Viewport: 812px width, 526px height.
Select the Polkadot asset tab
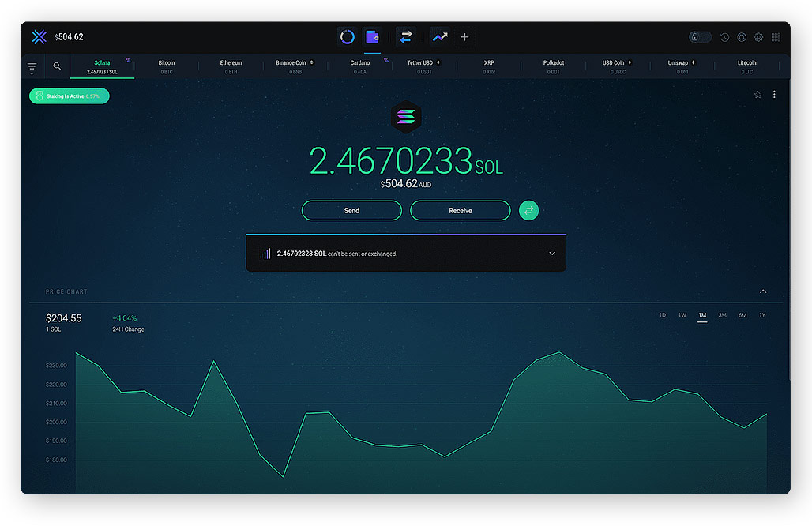[553, 67]
